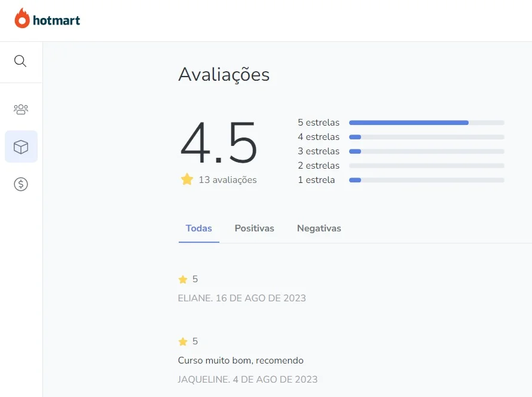Click the star icon on Eliane's review

[183, 279]
